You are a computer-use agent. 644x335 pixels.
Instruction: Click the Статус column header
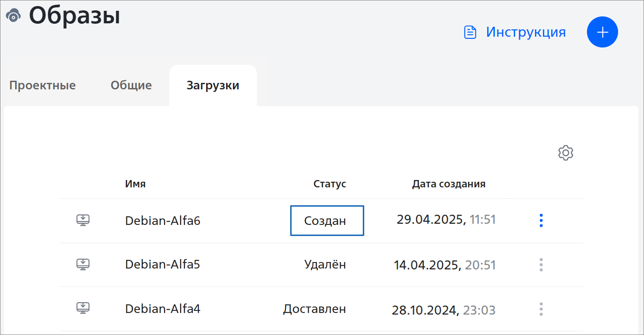pos(330,184)
